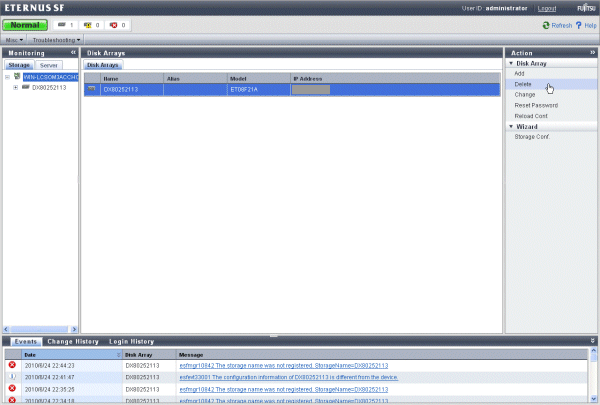Click the disk array device count icon
Screen dimensions: 600x405
pos(62,25)
